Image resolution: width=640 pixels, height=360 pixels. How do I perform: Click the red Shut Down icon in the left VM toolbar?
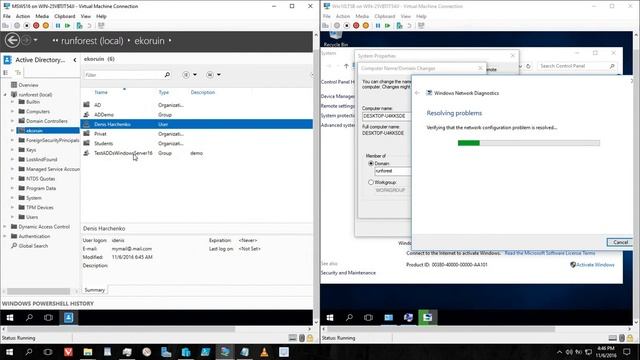point(36,26)
